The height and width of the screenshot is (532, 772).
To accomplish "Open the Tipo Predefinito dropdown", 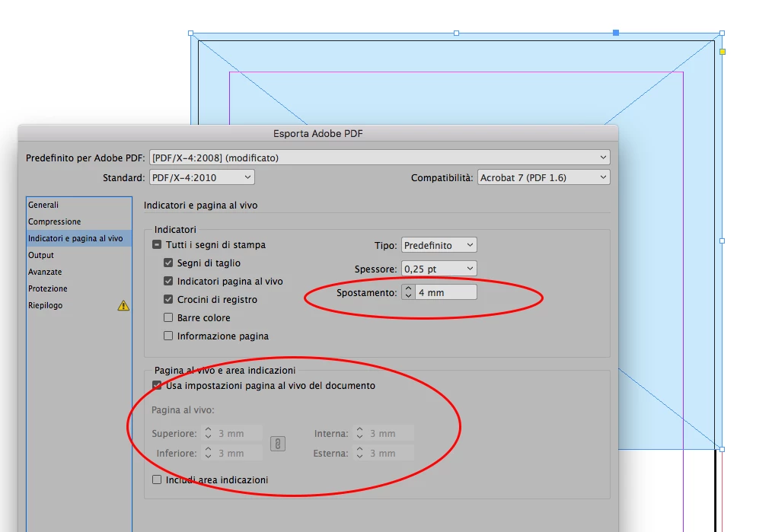I will click(x=439, y=245).
